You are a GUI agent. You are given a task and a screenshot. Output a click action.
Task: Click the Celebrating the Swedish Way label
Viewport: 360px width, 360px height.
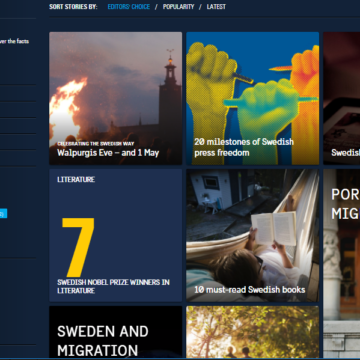click(x=96, y=144)
